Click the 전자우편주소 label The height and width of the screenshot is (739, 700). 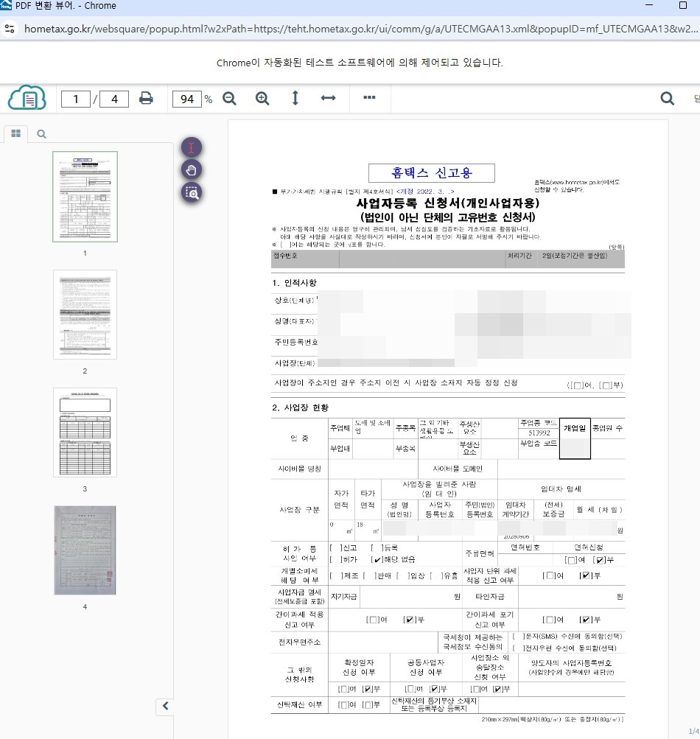pyautogui.click(x=299, y=642)
